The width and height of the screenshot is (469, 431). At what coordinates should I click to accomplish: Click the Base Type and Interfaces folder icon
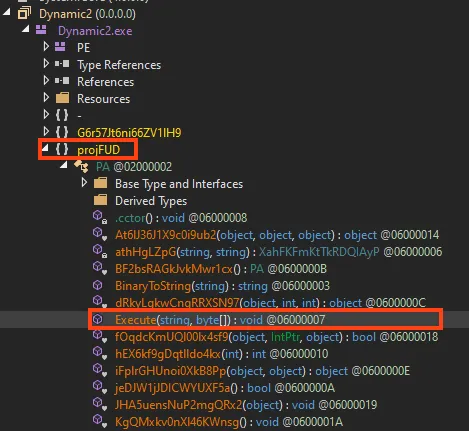100,183
